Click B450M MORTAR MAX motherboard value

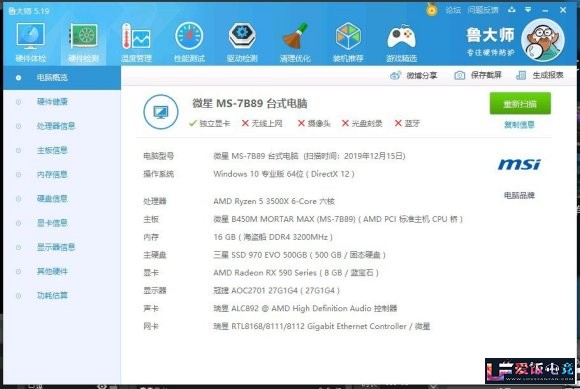tap(338, 219)
